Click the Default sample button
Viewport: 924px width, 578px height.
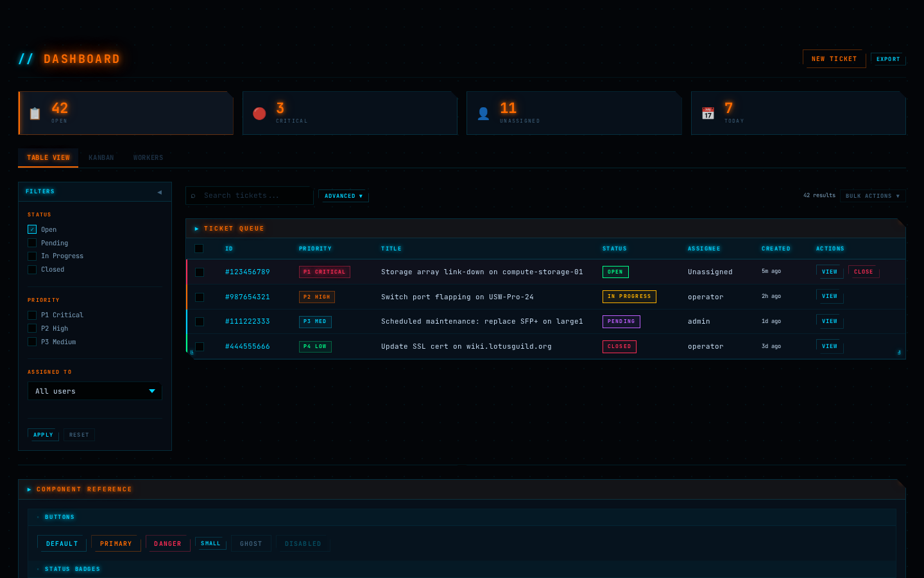pos(62,543)
